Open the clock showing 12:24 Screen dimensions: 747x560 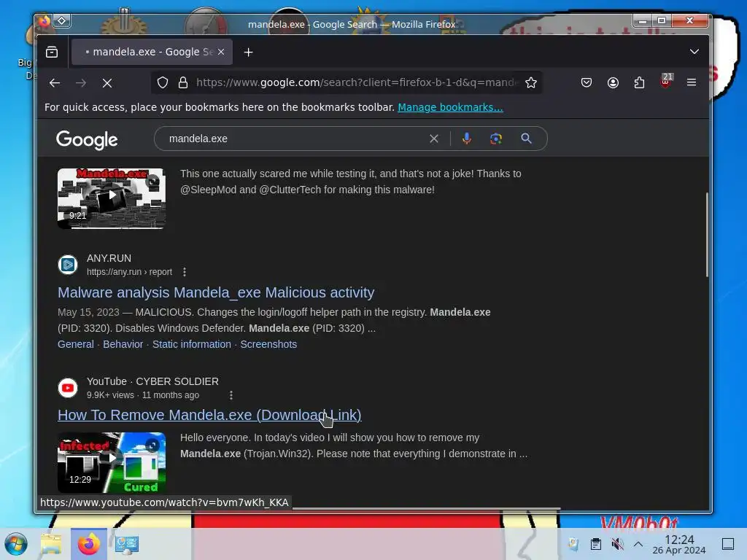[679, 544]
